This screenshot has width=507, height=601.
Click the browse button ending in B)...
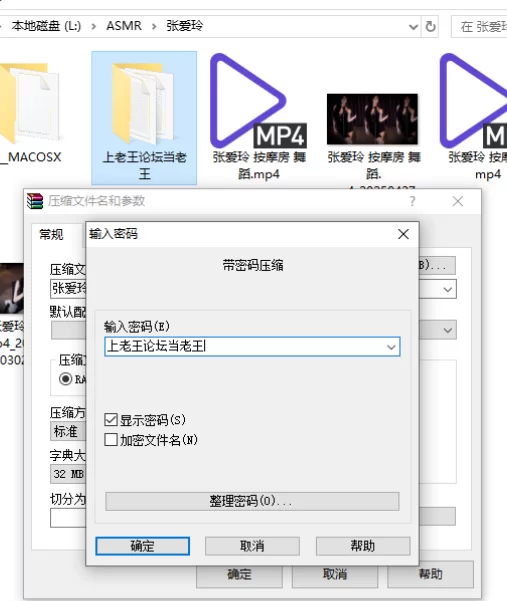[437, 265]
